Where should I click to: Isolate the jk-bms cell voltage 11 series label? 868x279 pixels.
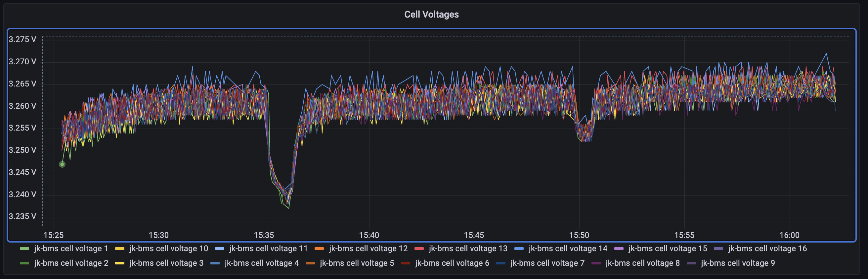click(268, 249)
